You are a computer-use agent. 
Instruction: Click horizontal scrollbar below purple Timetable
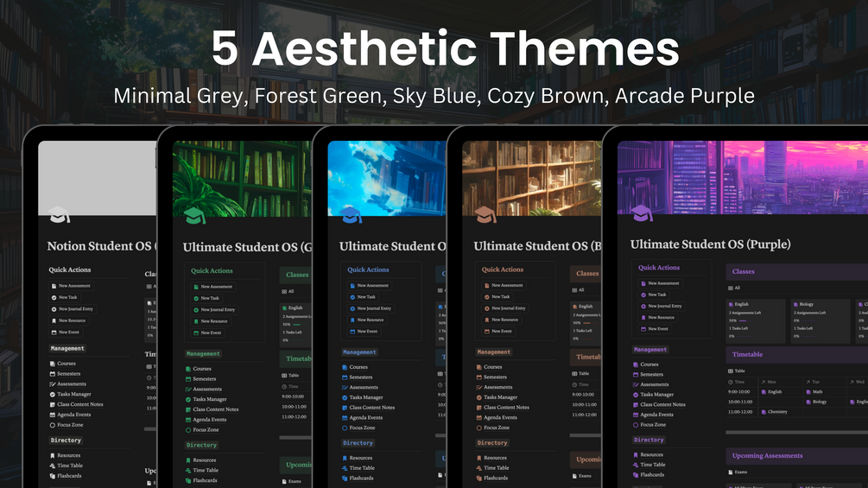[x=796, y=432]
